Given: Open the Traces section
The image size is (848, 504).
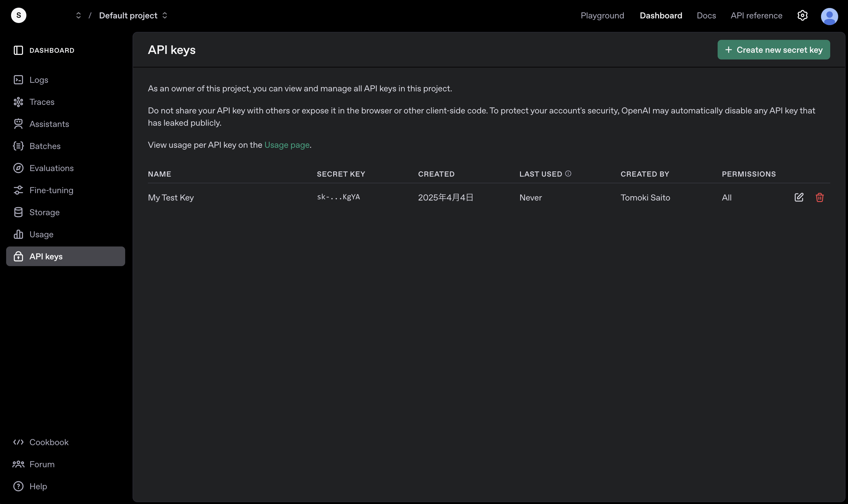Looking at the screenshot, I should (42, 102).
